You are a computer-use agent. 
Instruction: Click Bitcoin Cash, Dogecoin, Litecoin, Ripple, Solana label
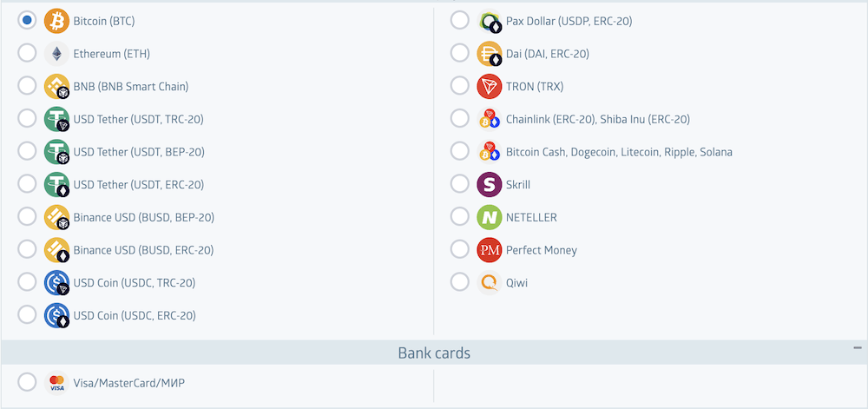pos(619,152)
